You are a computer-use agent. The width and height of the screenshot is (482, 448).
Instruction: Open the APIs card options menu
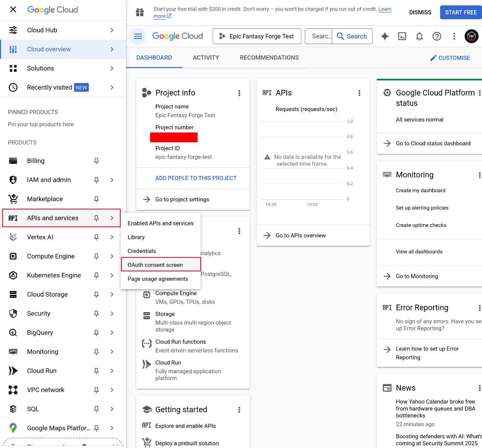(x=359, y=93)
